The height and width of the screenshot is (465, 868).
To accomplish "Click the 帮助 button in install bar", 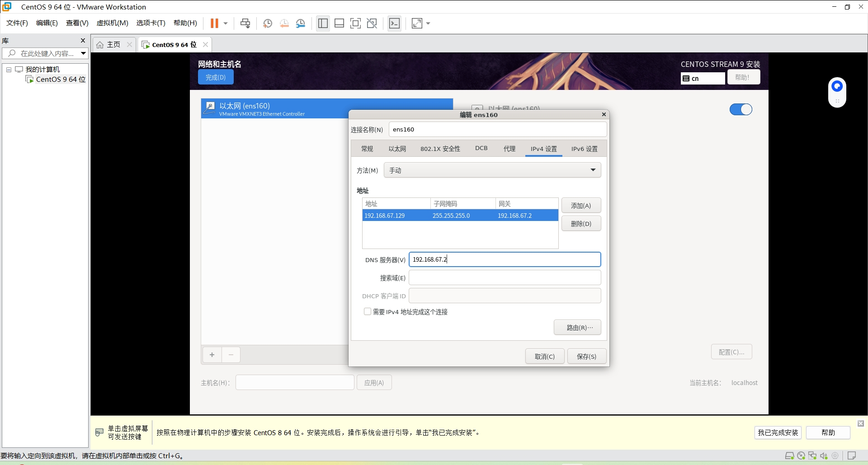I will (828, 432).
